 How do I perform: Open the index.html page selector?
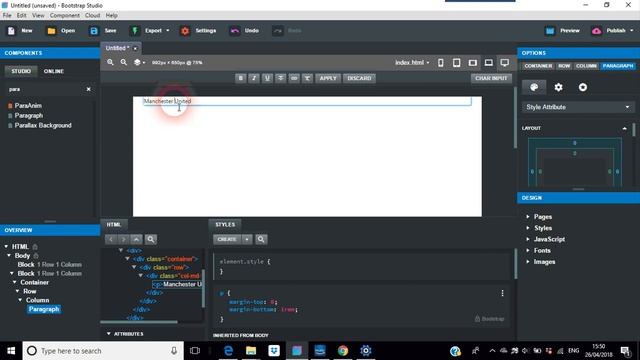[x=412, y=62]
